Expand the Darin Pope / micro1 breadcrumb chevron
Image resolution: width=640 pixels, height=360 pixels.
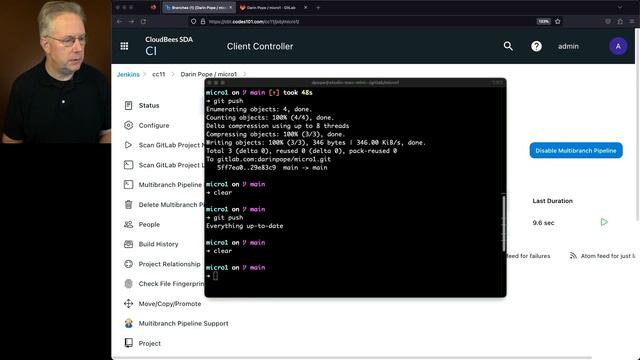click(x=245, y=74)
